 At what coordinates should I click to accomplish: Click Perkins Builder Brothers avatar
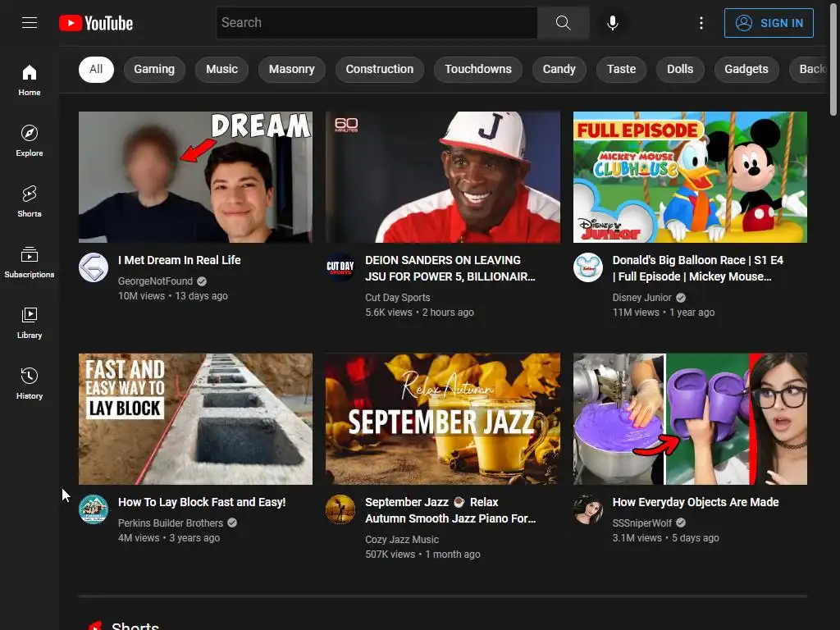coord(94,509)
